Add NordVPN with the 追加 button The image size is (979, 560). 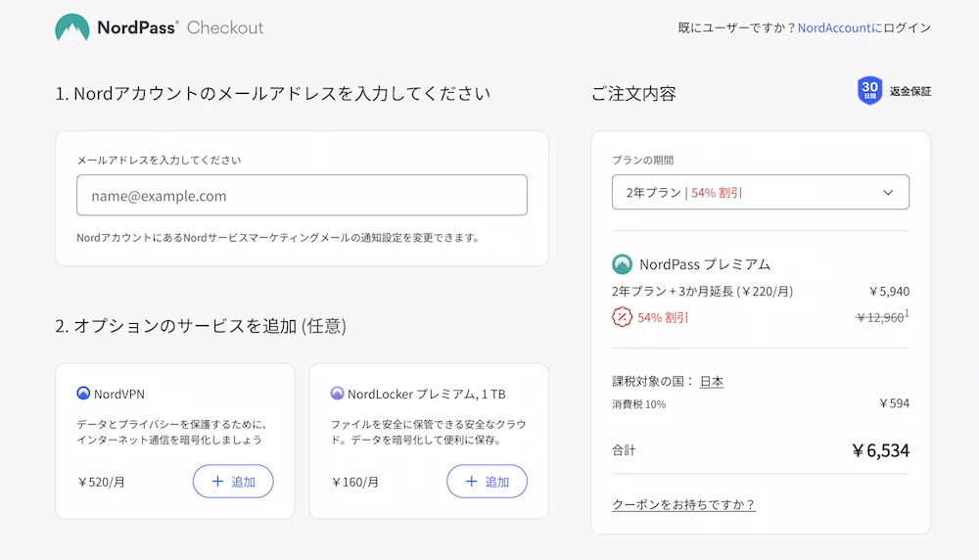233,482
